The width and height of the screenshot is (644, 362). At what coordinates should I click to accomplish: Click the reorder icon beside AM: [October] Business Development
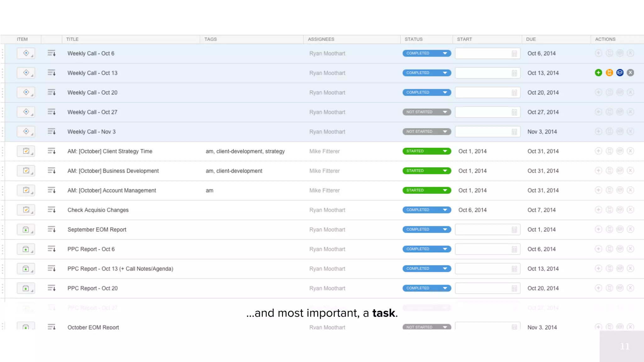52,171
